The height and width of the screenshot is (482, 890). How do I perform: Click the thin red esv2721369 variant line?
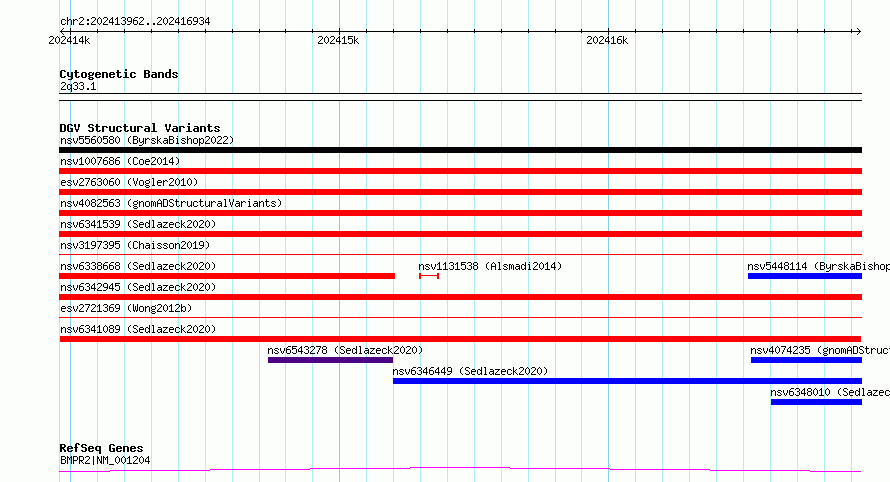(460, 317)
